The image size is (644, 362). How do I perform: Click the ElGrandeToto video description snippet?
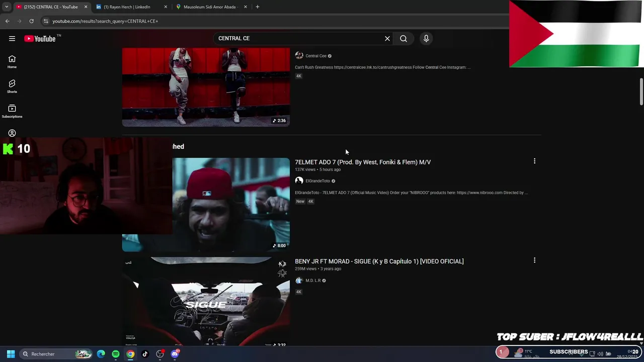411,193
